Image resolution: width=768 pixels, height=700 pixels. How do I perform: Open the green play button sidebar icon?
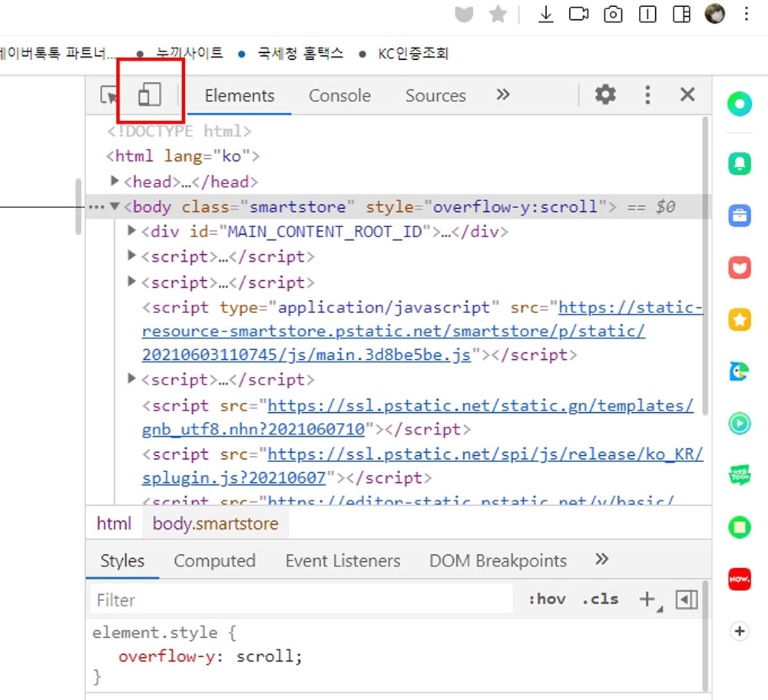pos(740,423)
